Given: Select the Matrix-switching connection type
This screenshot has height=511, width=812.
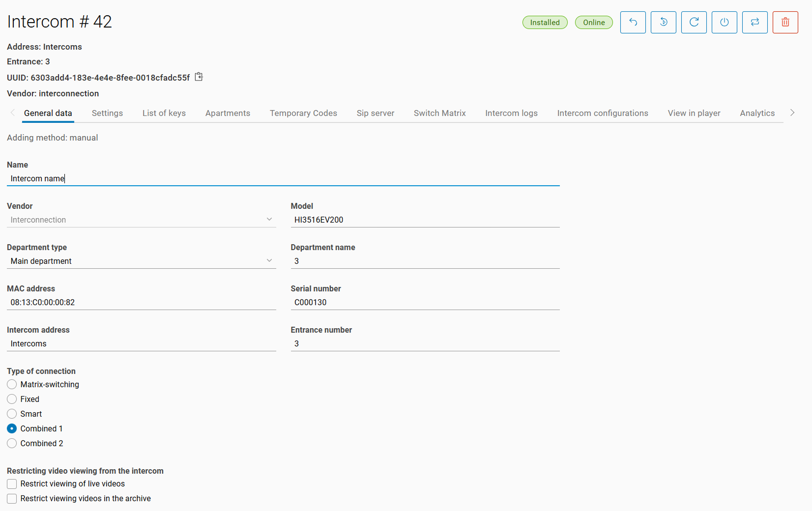Looking at the screenshot, I should pos(12,384).
